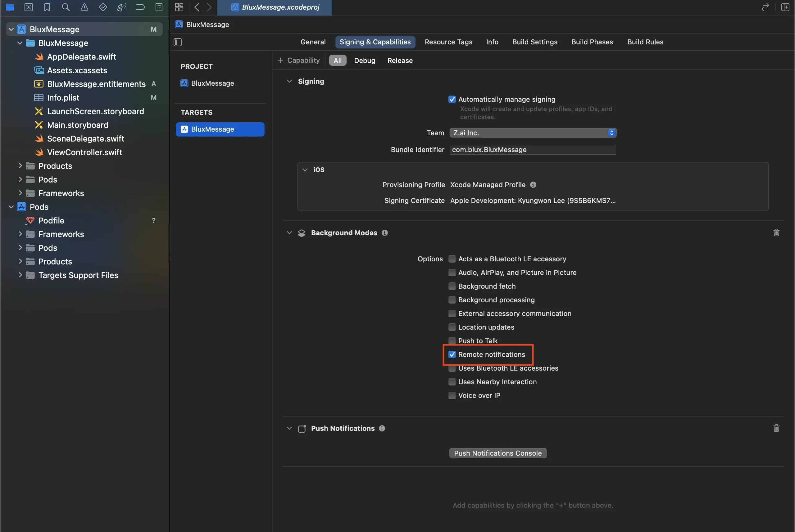795x532 pixels.
Task: Delete the Background Modes capability
Action: (776, 233)
